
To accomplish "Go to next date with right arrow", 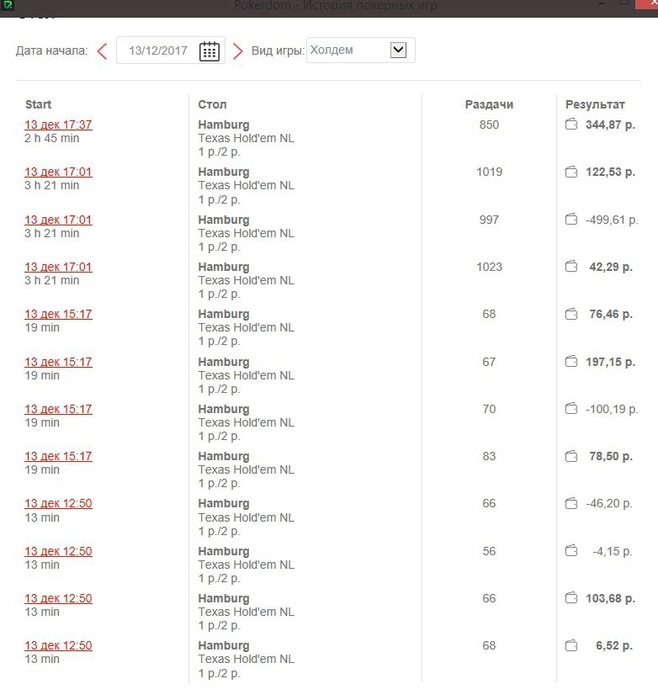I will 237,51.
